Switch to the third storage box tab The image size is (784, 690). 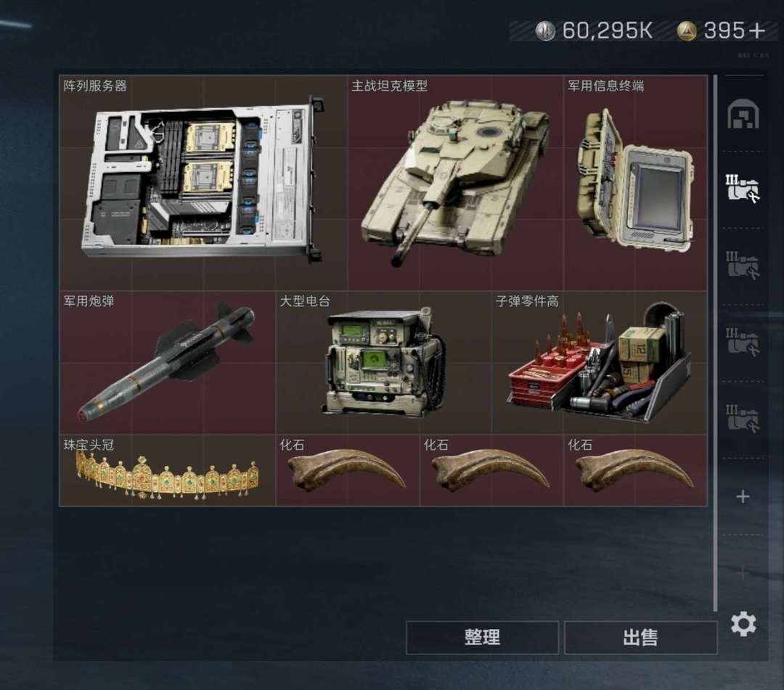click(x=743, y=266)
